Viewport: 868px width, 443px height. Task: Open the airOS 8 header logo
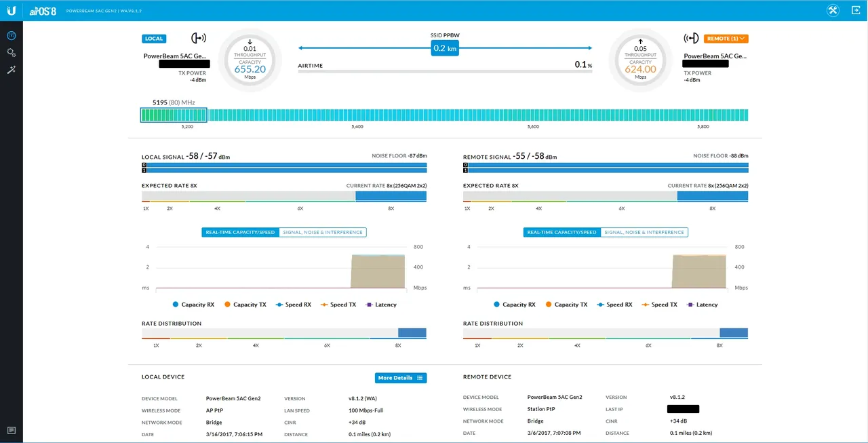[43, 11]
